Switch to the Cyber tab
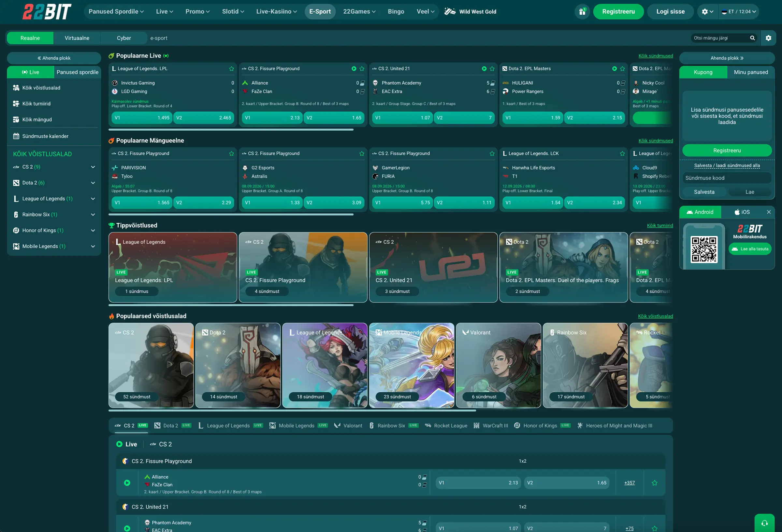The height and width of the screenshot is (532, 782). pos(124,38)
